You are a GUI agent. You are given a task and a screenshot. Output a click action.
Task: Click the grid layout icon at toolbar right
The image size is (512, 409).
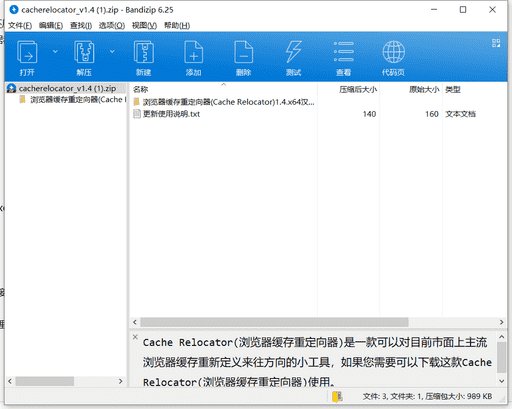(496, 43)
